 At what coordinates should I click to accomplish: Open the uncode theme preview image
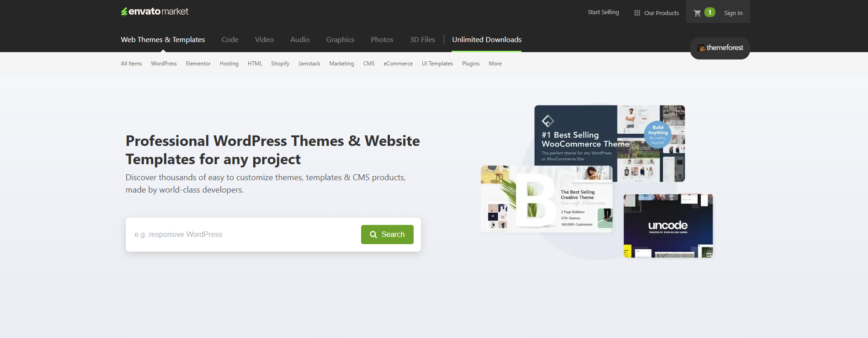[x=668, y=226]
